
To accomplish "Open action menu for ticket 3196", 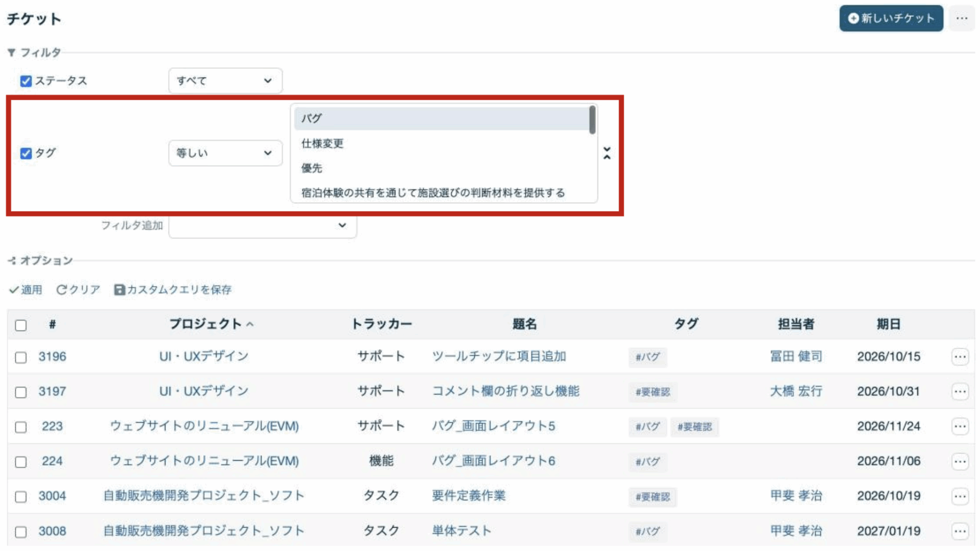I will [x=960, y=357].
